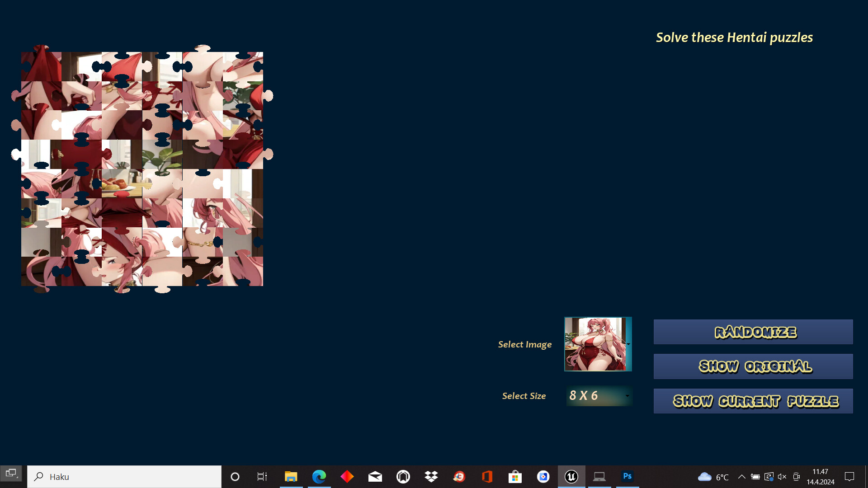The image size is (868, 488).
Task: Open Microsoft Edge
Action: [x=319, y=476]
